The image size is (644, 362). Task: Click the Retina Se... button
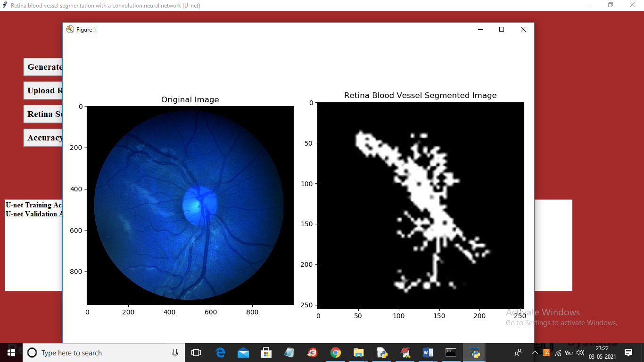[x=43, y=114]
